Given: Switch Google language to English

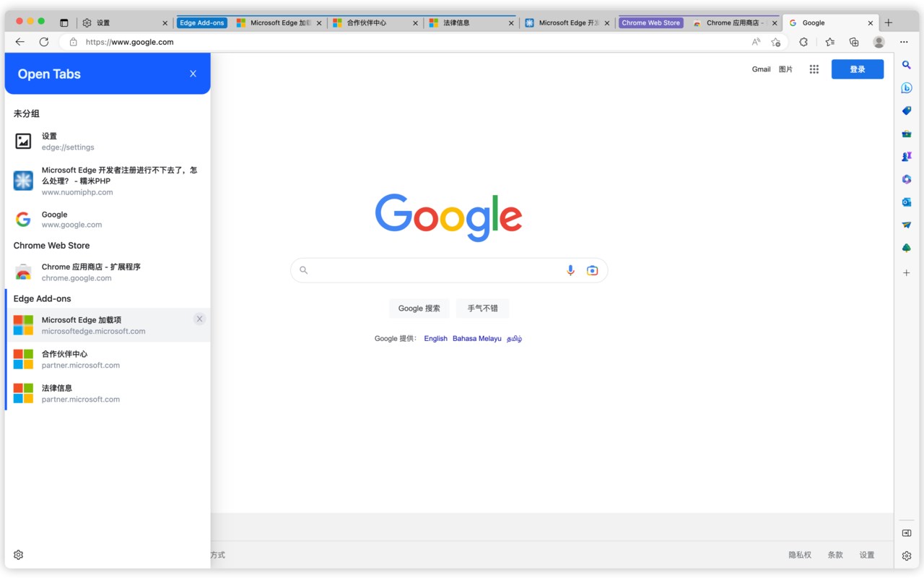Looking at the screenshot, I should tap(435, 338).
